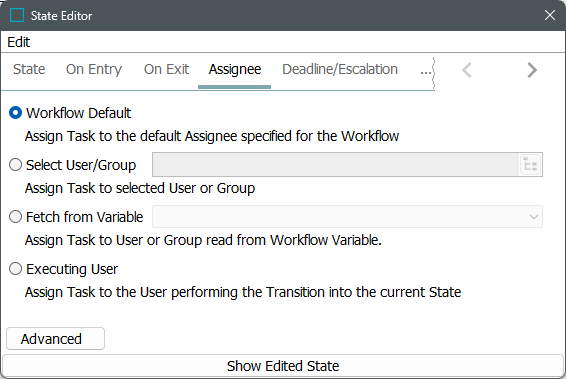
Task: Click the Select User/Group text field
Action: [x=336, y=165]
